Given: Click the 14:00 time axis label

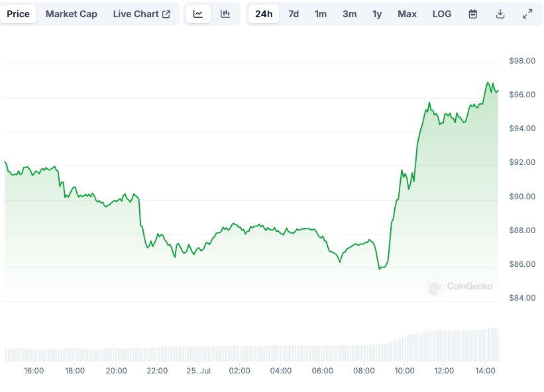Looking at the screenshot, I should pos(485,371).
